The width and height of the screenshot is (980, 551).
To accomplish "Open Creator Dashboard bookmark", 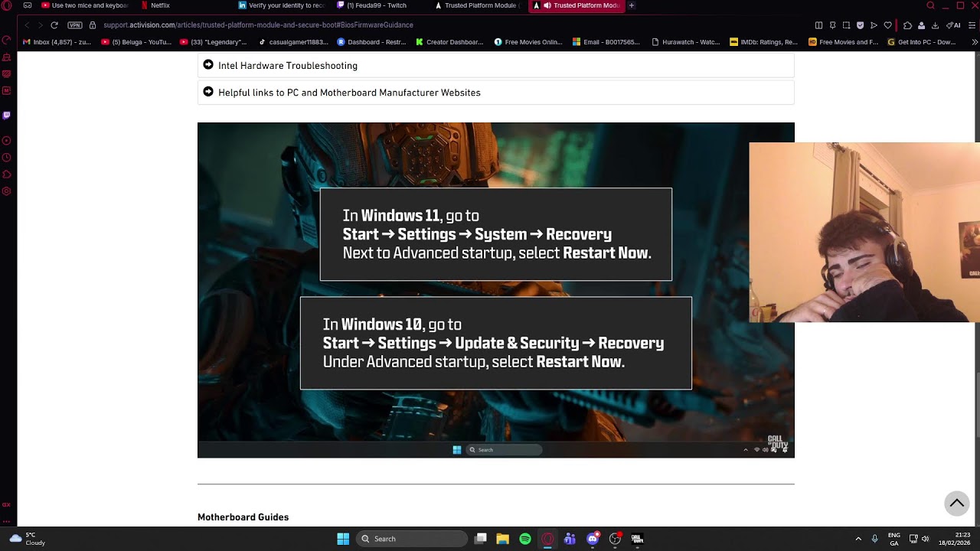I will (x=449, y=42).
